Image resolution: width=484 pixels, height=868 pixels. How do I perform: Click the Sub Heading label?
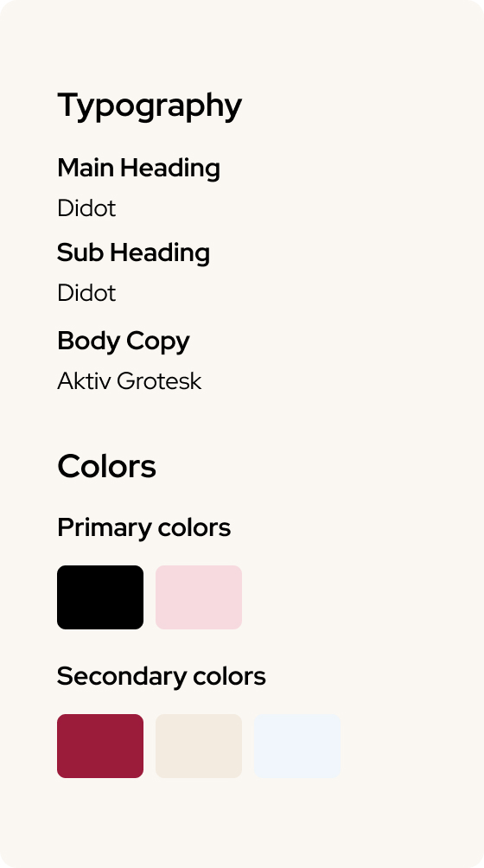tap(133, 253)
